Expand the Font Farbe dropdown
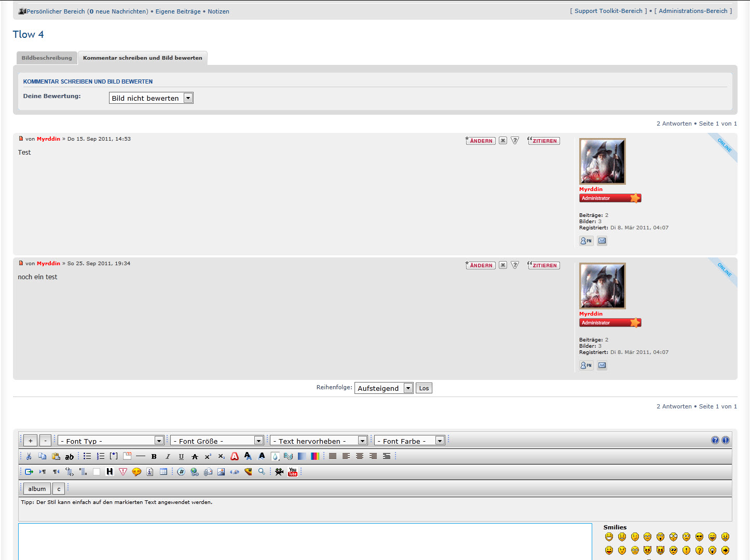The image size is (750, 560). [410, 441]
